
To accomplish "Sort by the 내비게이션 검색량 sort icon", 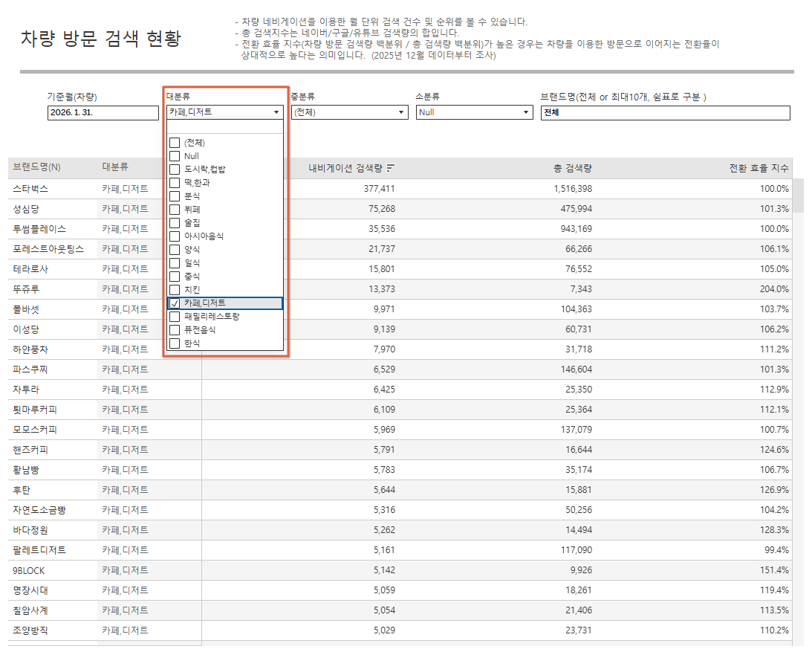I will pos(391,168).
